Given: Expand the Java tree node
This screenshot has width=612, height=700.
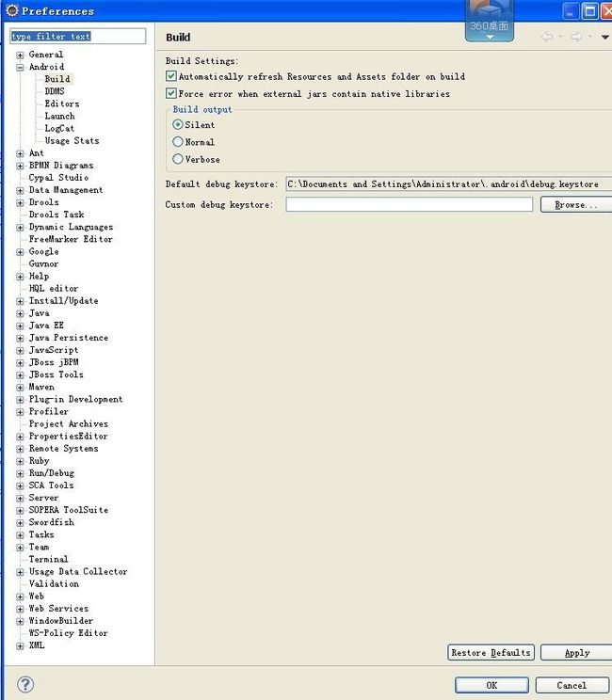Looking at the screenshot, I should (20, 314).
